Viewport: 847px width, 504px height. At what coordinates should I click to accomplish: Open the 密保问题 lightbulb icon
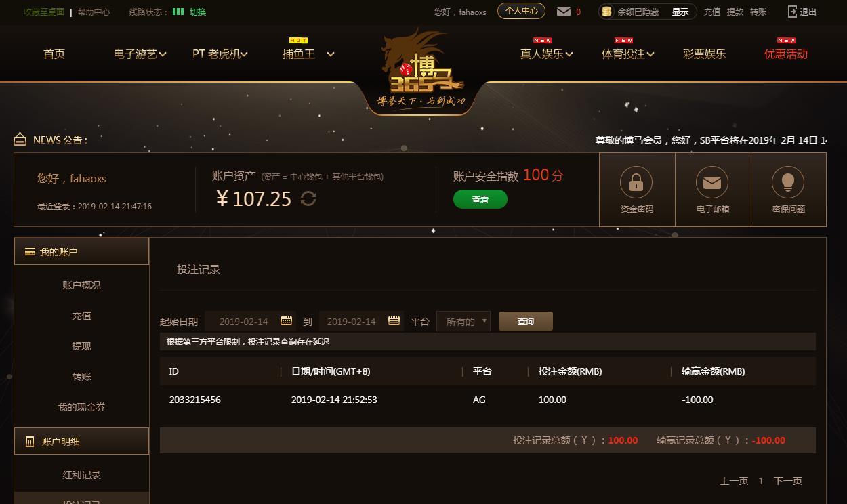(x=788, y=182)
